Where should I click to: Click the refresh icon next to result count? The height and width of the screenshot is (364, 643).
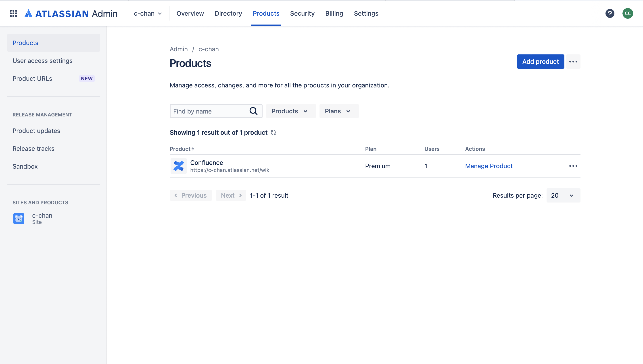[273, 132]
